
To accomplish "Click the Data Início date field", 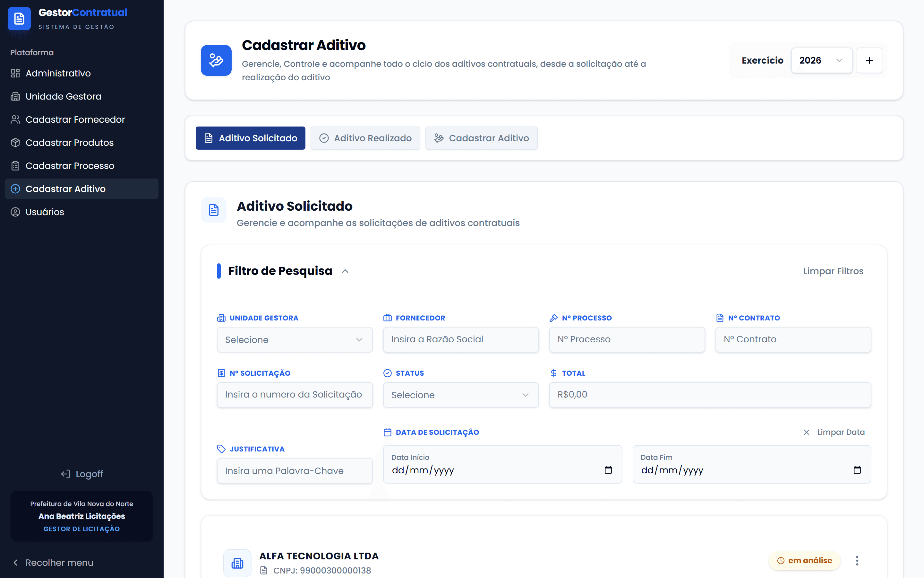I will click(502, 464).
